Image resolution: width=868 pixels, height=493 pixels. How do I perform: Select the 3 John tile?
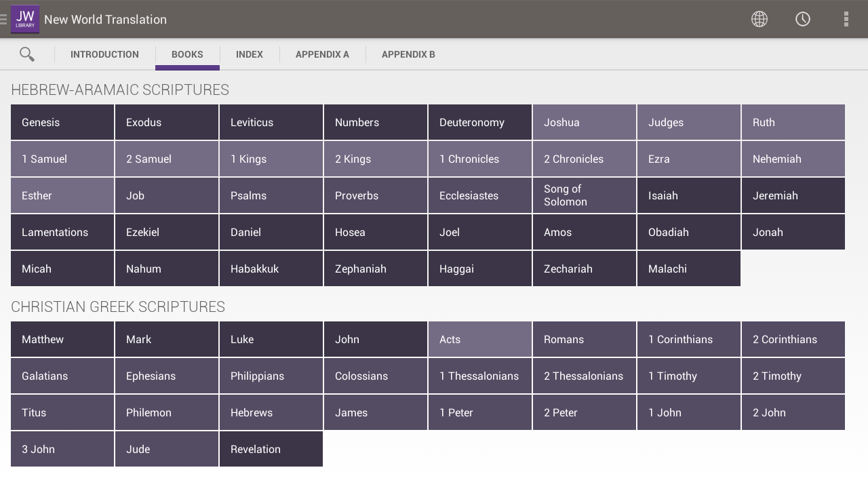pos(62,449)
